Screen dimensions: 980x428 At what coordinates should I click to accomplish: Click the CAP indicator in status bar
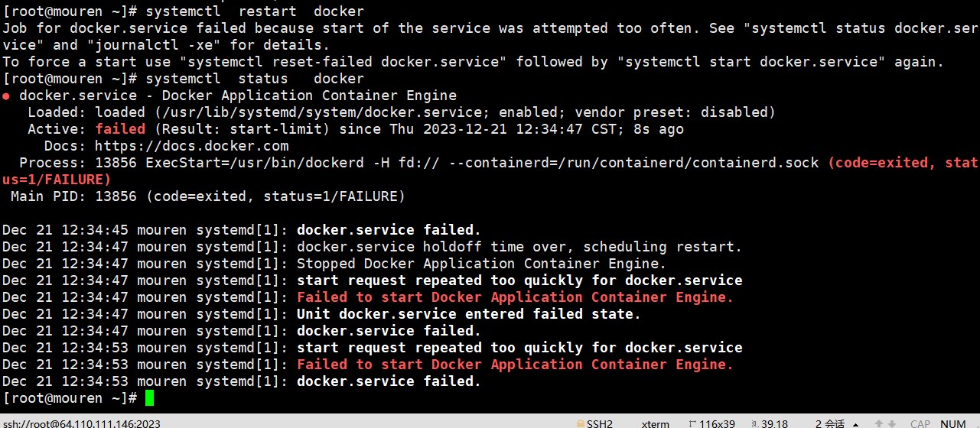pos(920,423)
